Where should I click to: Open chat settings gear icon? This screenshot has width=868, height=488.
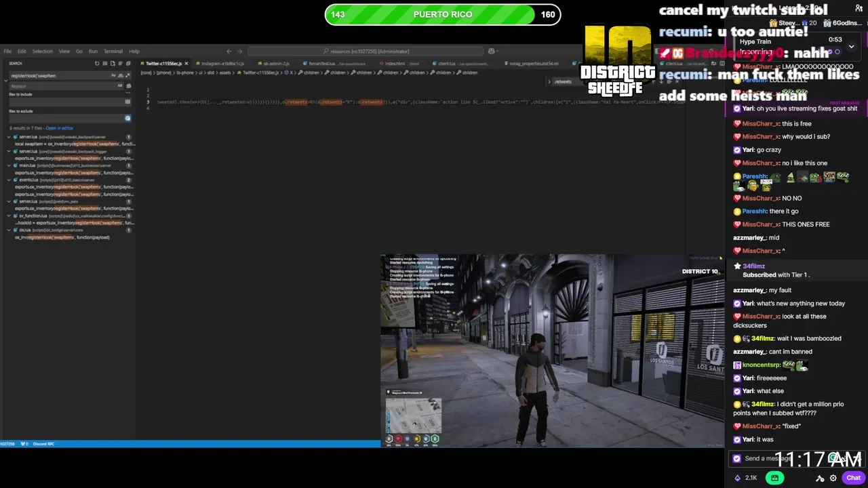tap(833, 478)
